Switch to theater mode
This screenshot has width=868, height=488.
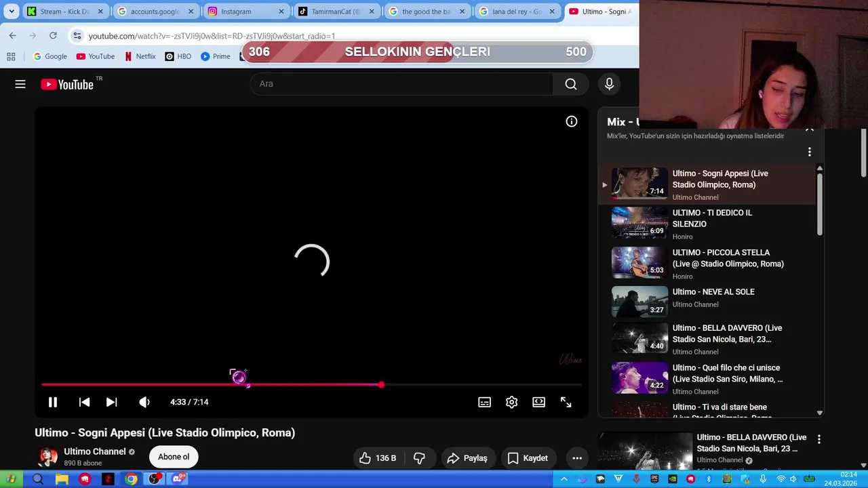[x=538, y=402]
